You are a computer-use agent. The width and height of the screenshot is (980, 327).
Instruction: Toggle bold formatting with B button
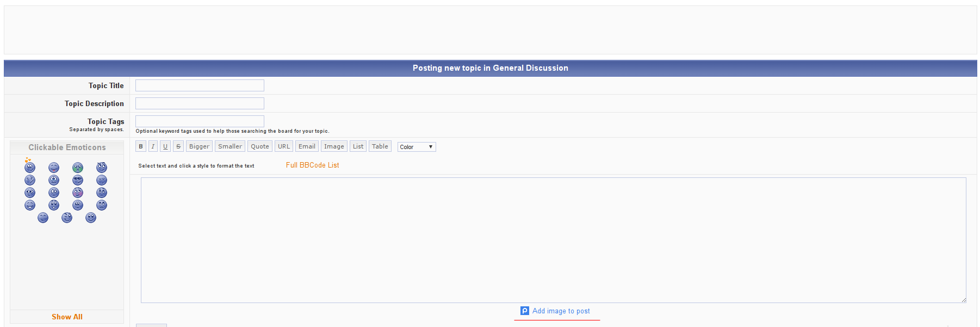[x=141, y=146]
